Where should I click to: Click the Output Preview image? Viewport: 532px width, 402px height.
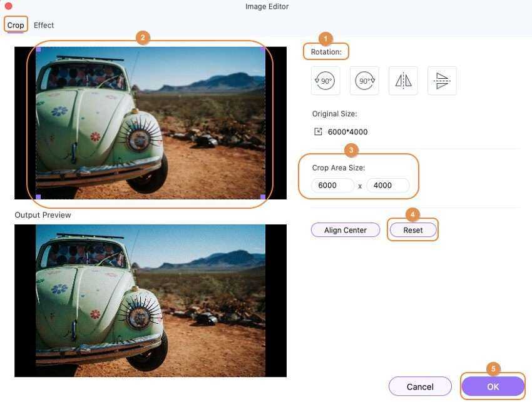150,301
